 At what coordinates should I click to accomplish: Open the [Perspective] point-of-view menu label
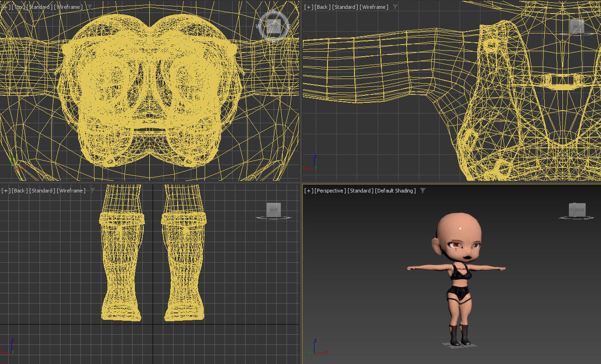pyautogui.click(x=330, y=191)
